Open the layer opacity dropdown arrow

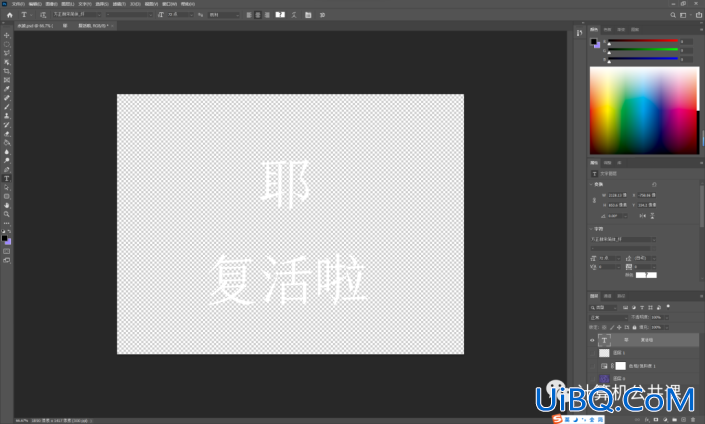[666, 317]
